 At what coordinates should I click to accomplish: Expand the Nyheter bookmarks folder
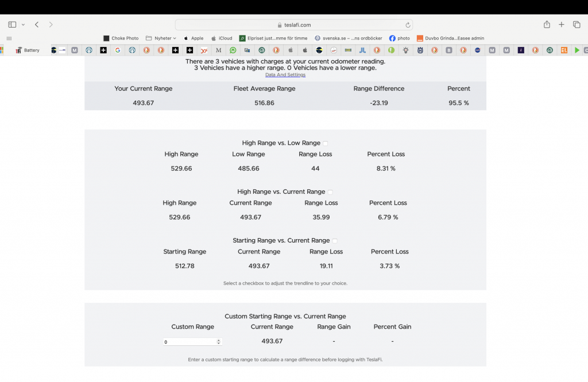pyautogui.click(x=161, y=38)
